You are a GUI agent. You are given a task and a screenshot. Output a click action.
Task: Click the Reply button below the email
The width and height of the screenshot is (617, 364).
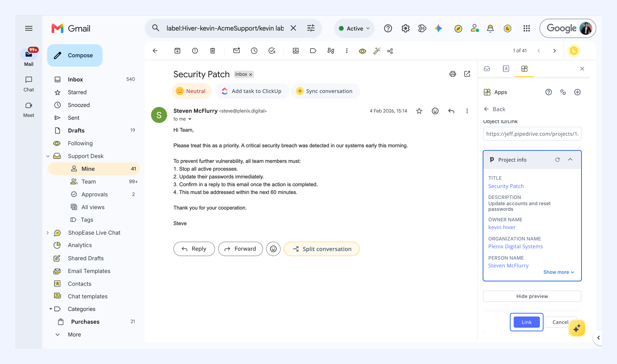tap(194, 249)
